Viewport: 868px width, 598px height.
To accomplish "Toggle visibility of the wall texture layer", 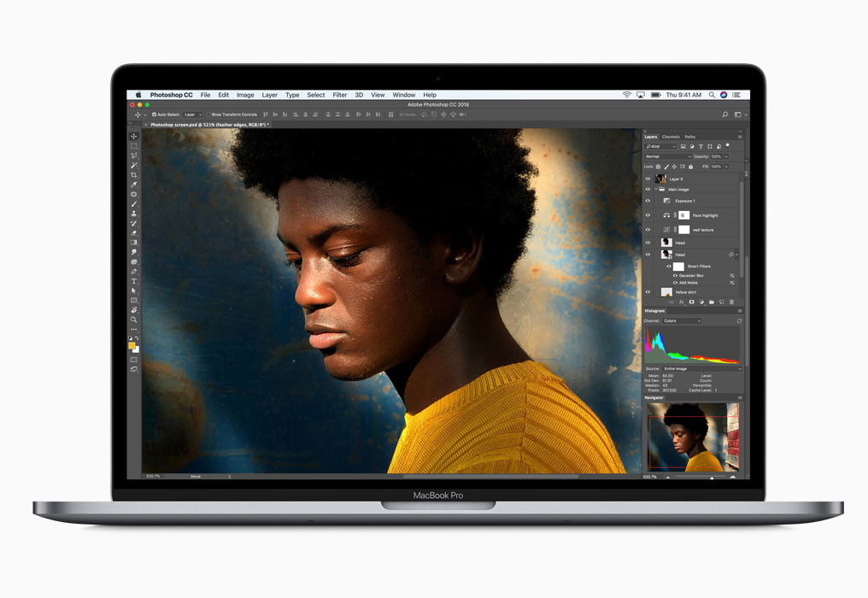I will [x=648, y=230].
